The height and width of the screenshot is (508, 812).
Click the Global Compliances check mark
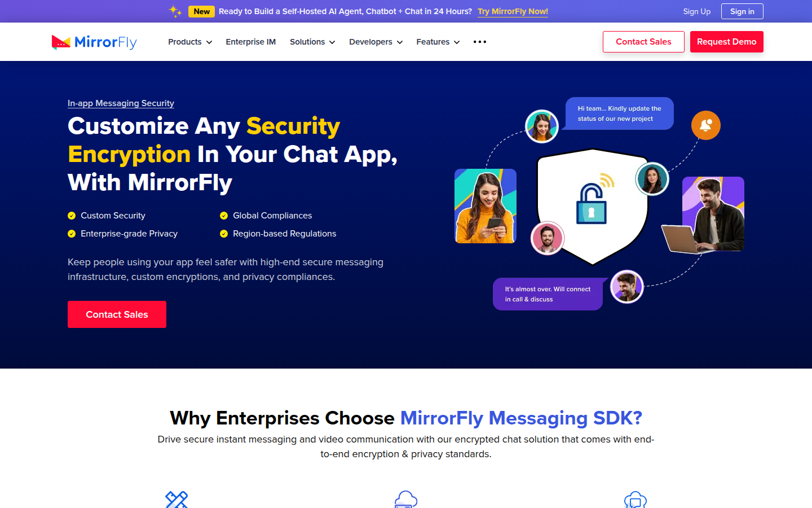[224, 216]
